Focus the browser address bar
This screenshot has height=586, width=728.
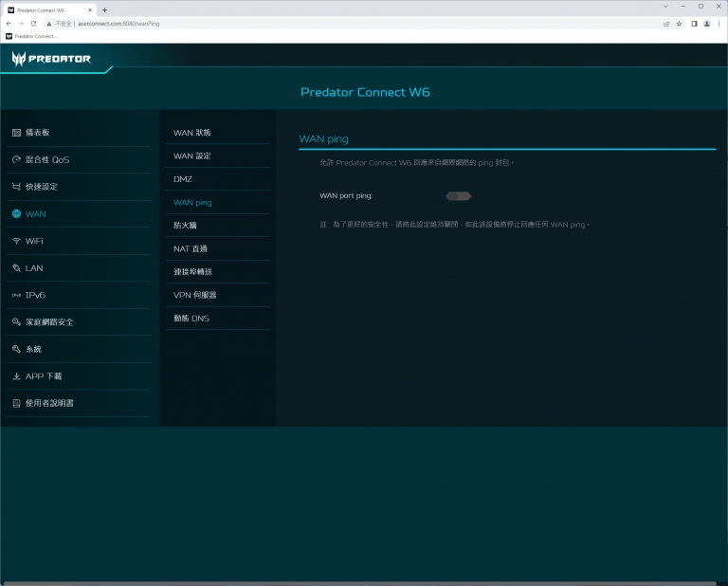point(353,23)
